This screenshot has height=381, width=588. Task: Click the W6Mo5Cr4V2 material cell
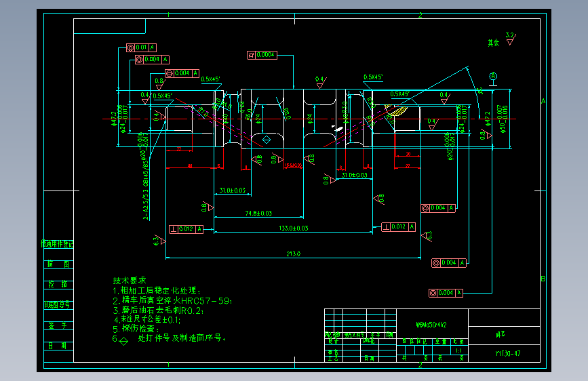431,325
